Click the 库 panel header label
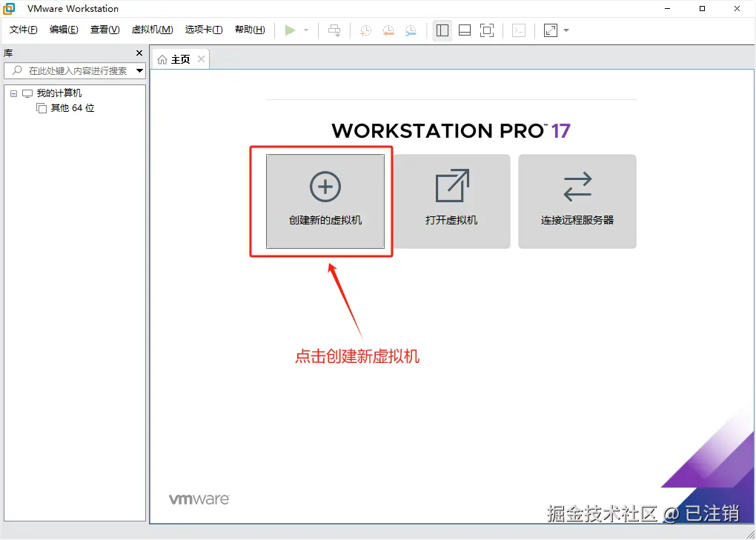756x540 pixels. [8, 53]
